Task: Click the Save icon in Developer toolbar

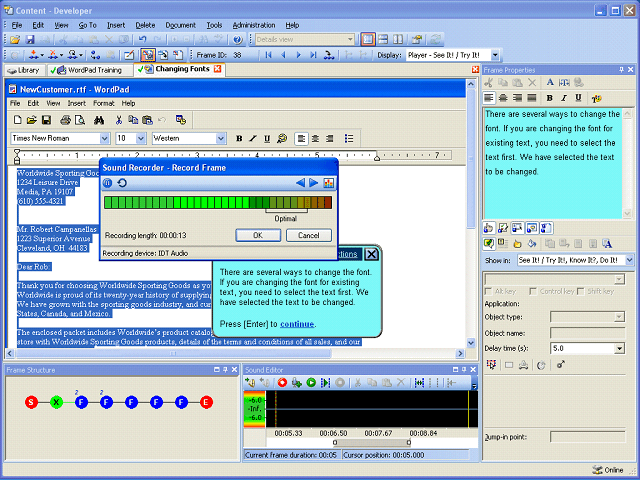Action: click(30, 40)
